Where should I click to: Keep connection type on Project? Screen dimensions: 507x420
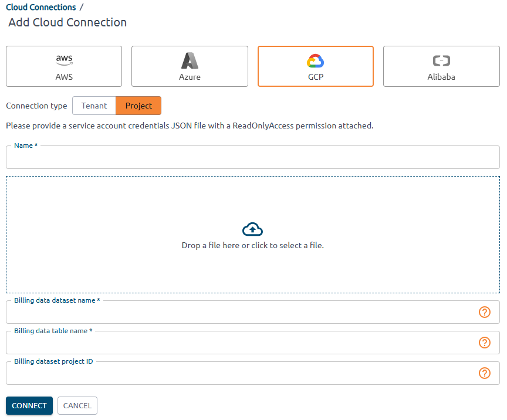(138, 106)
